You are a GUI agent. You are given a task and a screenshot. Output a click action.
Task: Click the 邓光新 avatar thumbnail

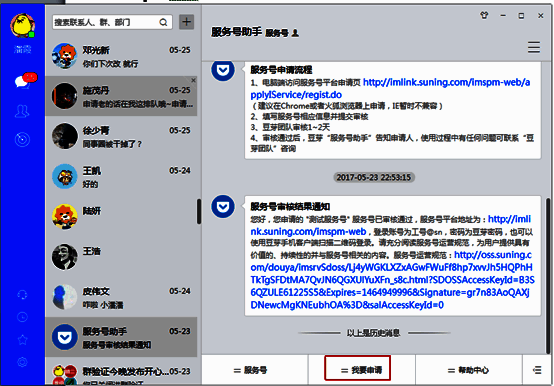[65, 56]
